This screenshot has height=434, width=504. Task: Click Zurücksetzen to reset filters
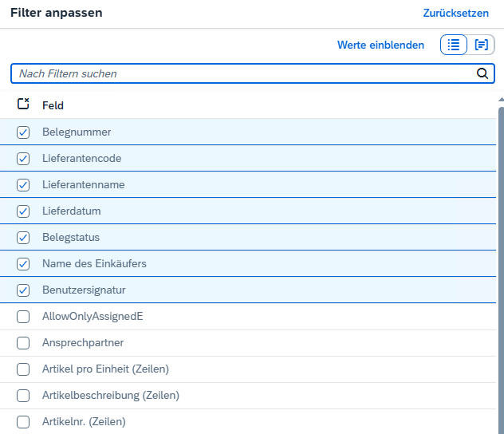coord(456,14)
